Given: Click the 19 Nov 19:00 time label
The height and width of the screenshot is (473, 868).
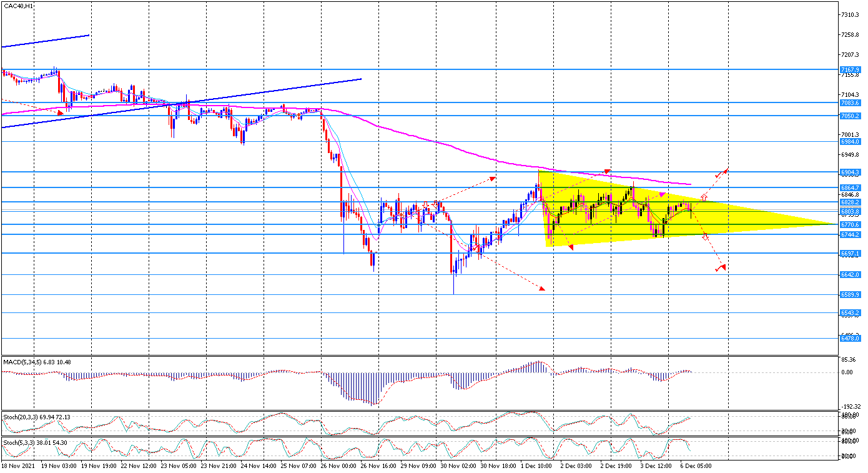Looking at the screenshot, I should coord(100,466).
